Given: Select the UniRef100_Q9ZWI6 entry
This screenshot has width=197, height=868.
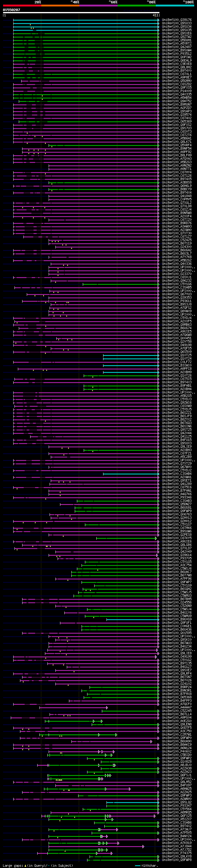Looking at the screenshot, I should coord(177,403).
